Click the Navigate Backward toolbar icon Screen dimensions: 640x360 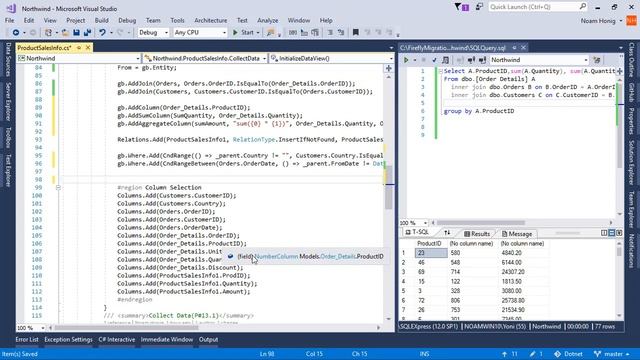16,32
